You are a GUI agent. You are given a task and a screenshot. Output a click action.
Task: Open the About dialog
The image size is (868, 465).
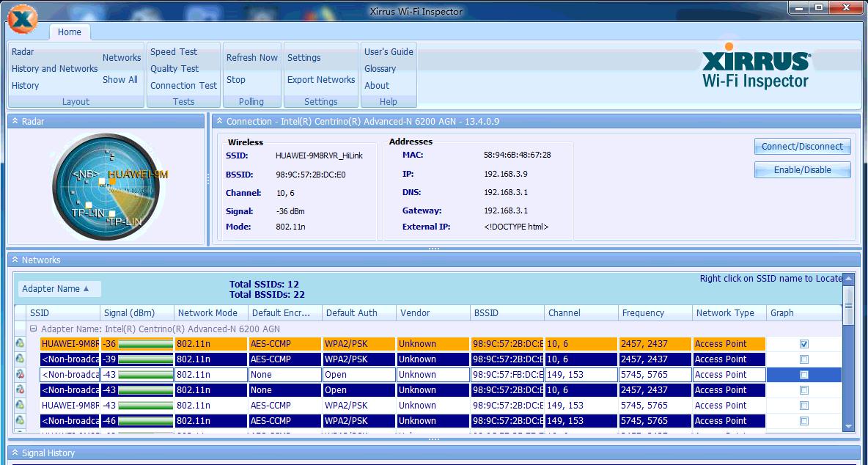(x=376, y=85)
